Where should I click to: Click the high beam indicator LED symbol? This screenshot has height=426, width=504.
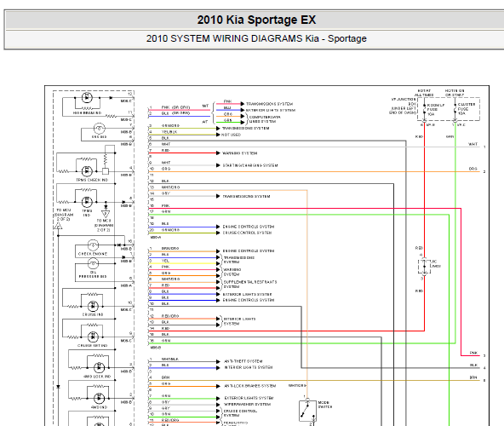click(87, 97)
